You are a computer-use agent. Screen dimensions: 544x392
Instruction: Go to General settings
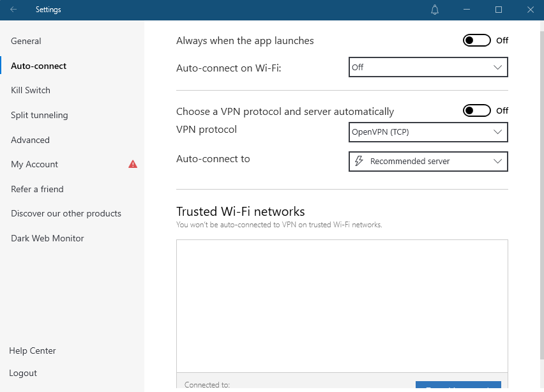coord(26,41)
